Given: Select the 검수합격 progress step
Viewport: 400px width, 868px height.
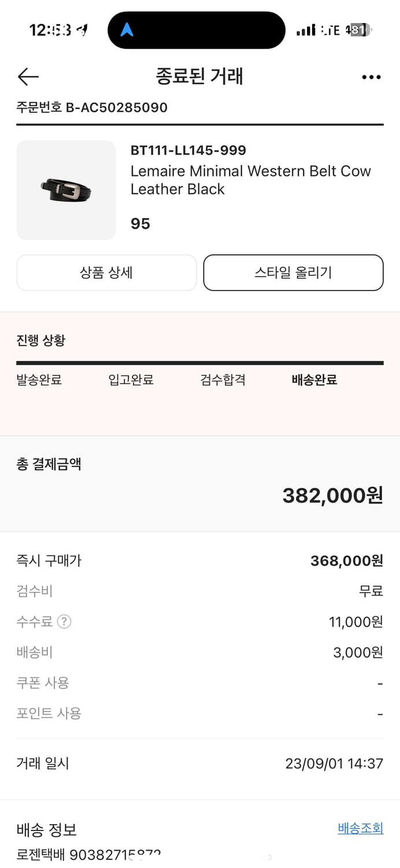Looking at the screenshot, I should click(x=223, y=380).
